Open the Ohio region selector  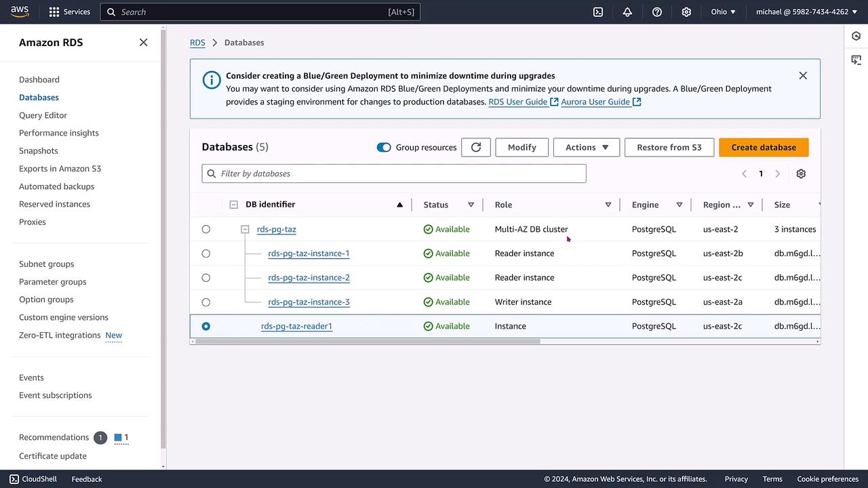click(723, 12)
